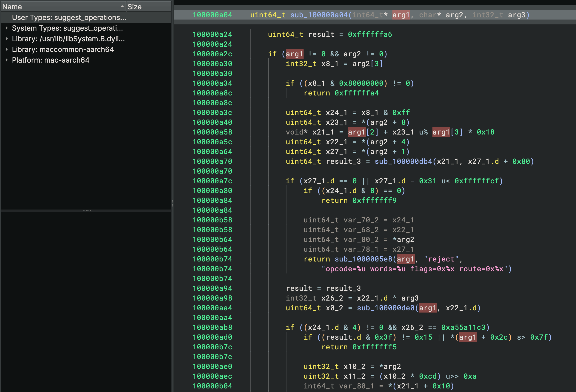
Task: Click constant 0x80000000 in if condition
Action: [361, 83]
